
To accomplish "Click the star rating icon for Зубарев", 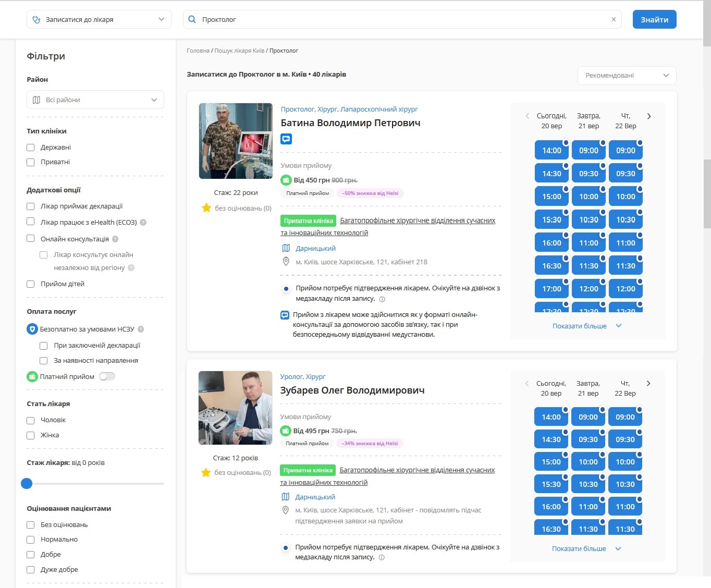I will click(206, 473).
